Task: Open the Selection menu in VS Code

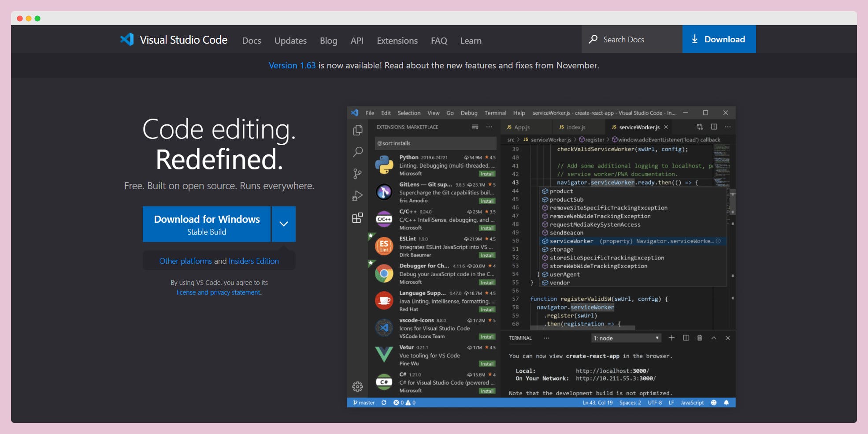Action: point(409,113)
